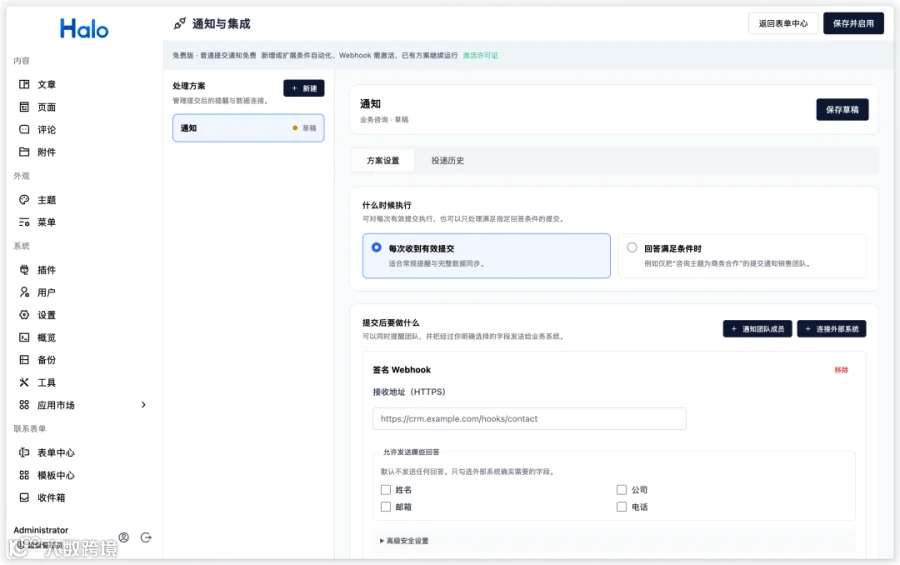
Task: Click the Halo logo
Action: click(x=84, y=28)
